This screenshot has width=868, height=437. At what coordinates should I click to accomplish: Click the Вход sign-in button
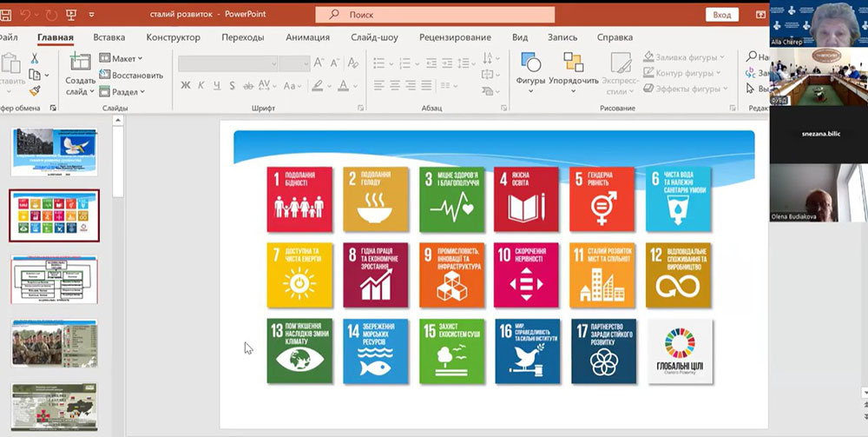pos(722,15)
